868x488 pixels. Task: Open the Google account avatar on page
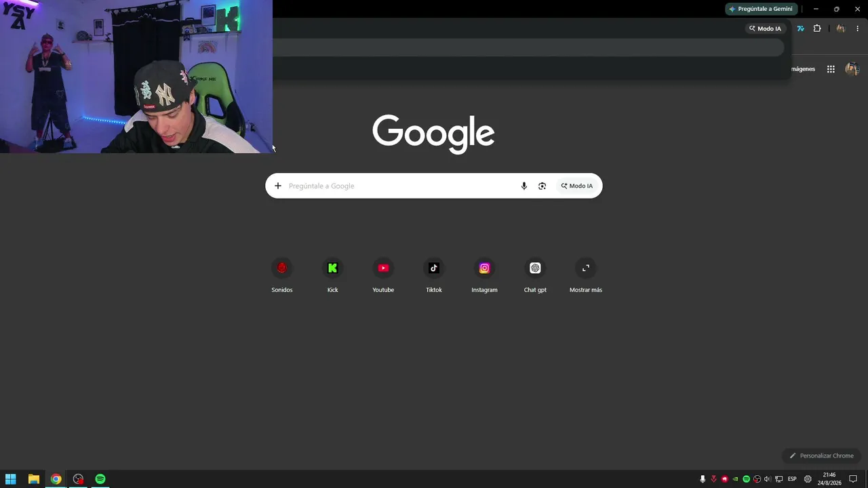click(x=852, y=69)
